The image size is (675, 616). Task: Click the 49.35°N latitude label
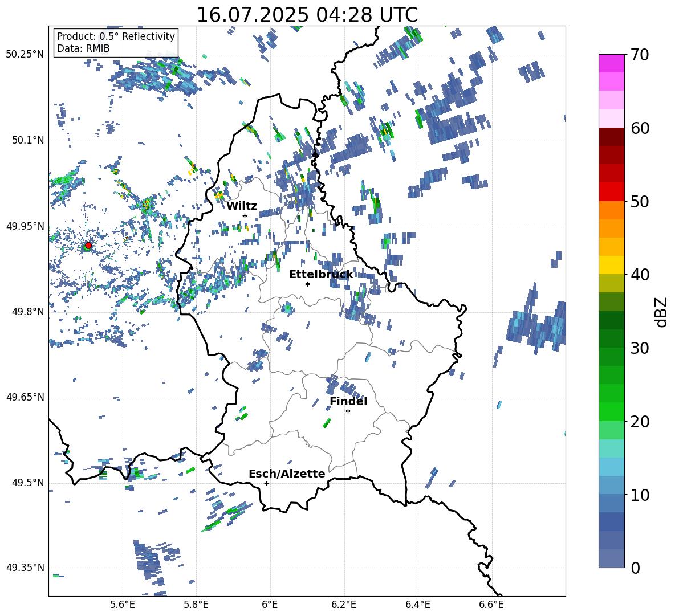(25, 568)
